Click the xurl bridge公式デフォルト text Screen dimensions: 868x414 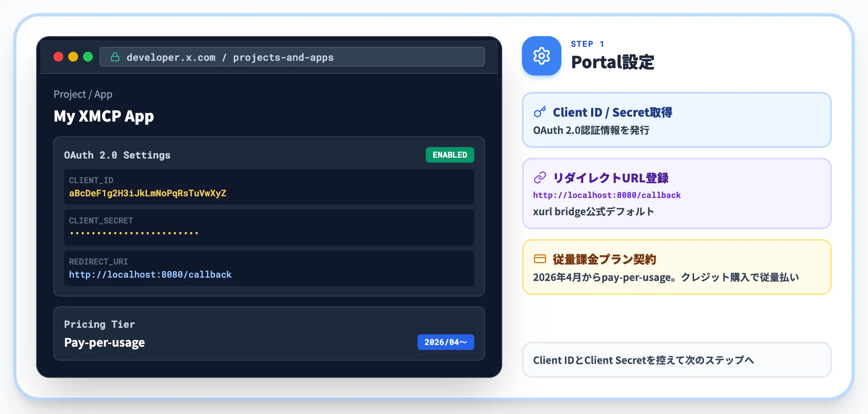coord(593,212)
